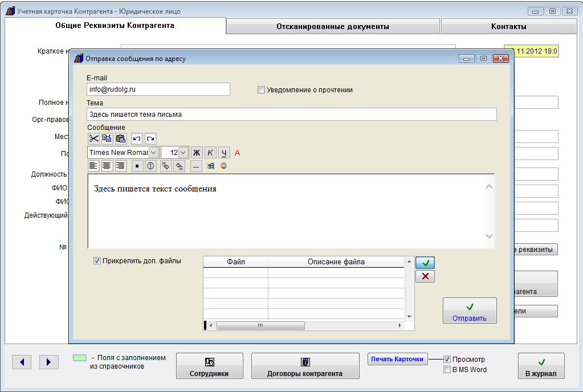Switch to Отсканированные документы tab
The width and height of the screenshot is (583, 392).
click(332, 26)
